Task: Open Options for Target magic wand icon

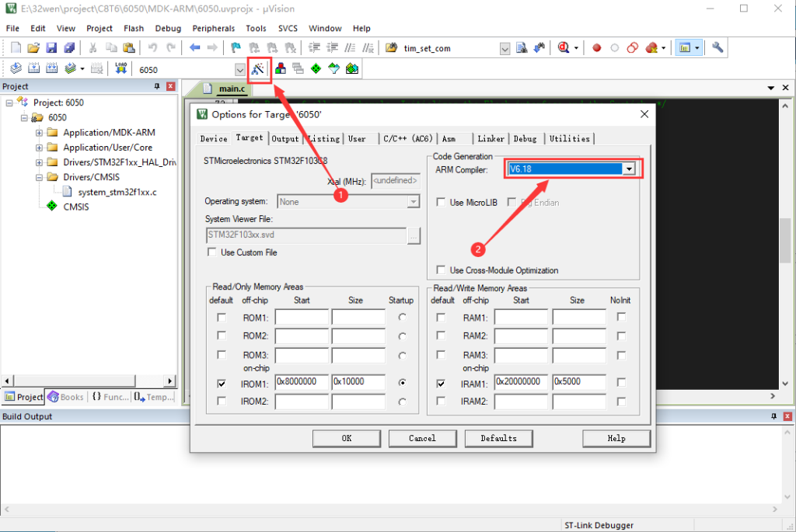Action: pyautogui.click(x=258, y=69)
